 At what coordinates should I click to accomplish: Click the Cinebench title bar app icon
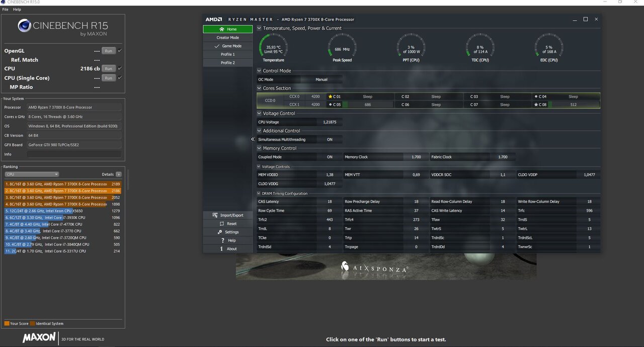pyautogui.click(x=3, y=2)
